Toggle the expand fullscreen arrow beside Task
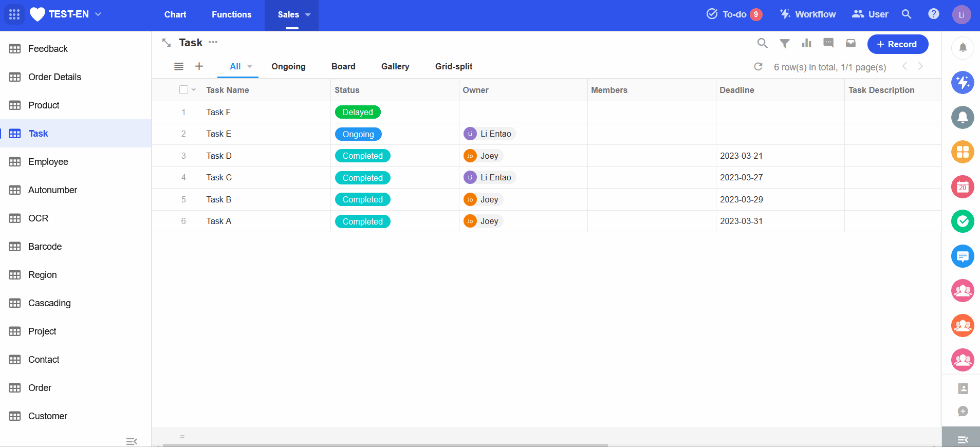This screenshot has height=447, width=980. [167, 43]
